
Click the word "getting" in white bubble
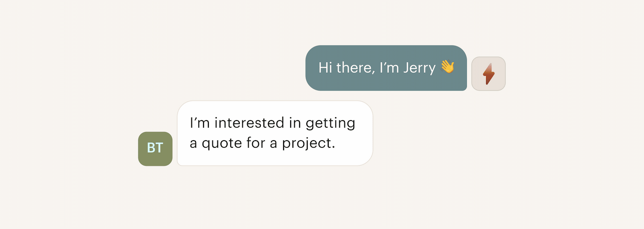[x=330, y=124]
